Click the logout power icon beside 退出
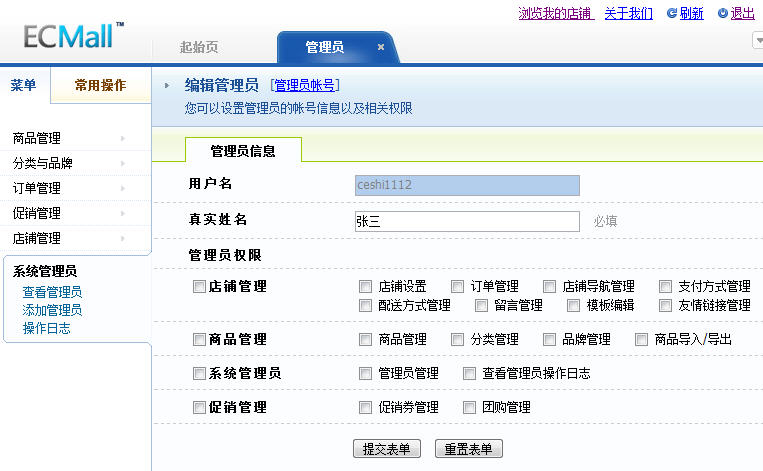Screen dimensions: 763x471 click(x=722, y=13)
